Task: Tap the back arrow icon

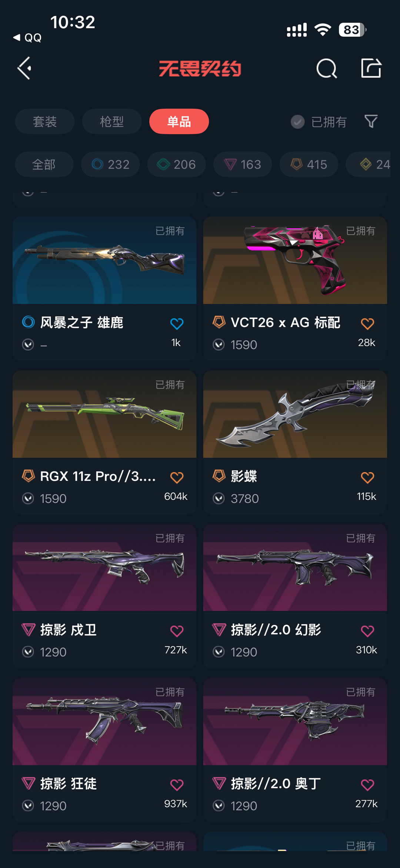Action: click(25, 68)
